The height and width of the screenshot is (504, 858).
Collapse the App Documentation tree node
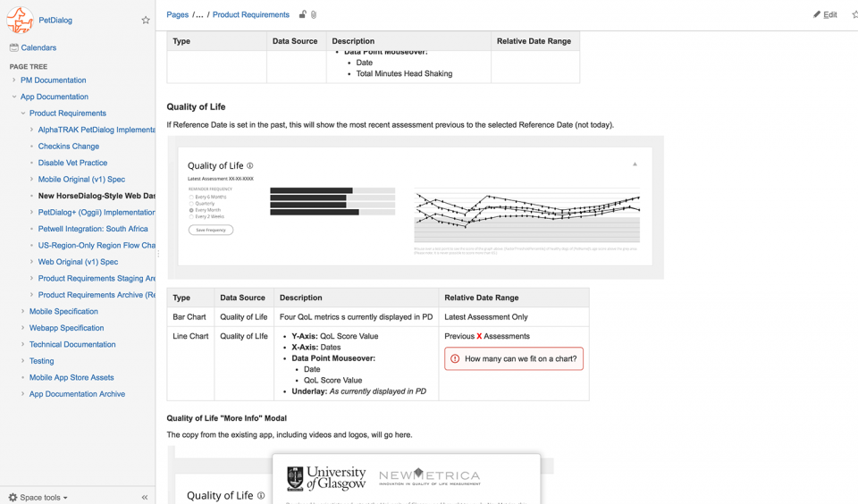coord(13,97)
